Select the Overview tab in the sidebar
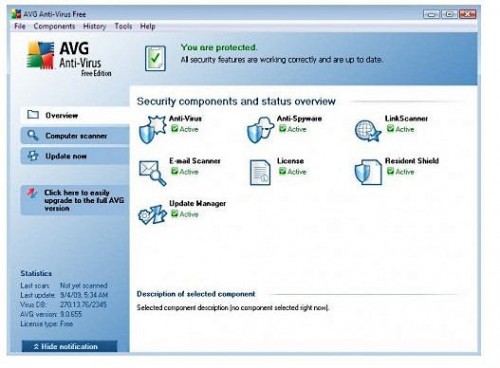Screen dimensions: 500x368 click(75, 115)
